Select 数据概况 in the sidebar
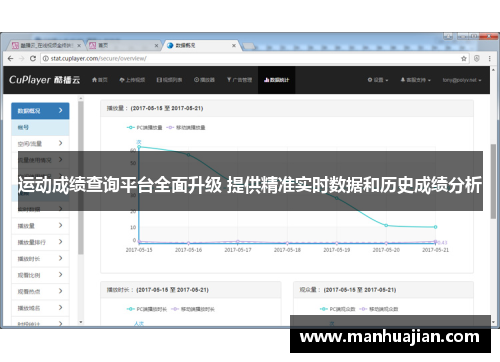500x362 pixels. point(40,111)
